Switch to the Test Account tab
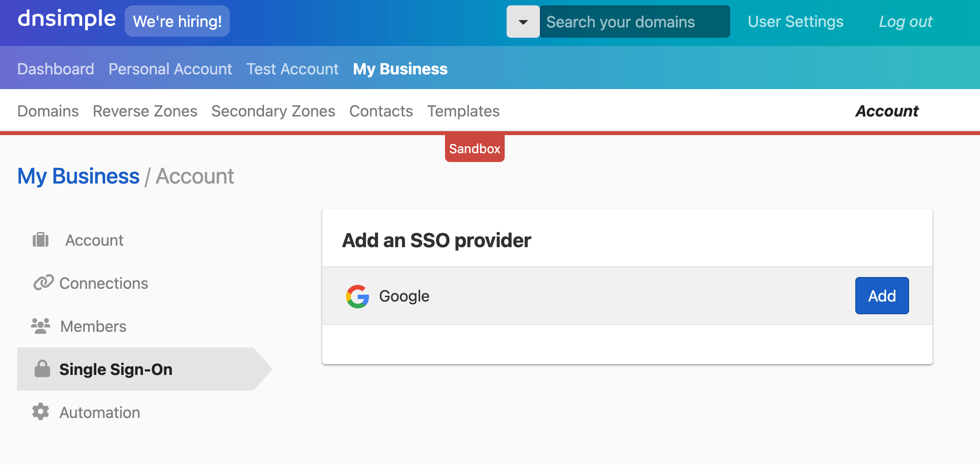The height and width of the screenshot is (465, 980). click(292, 69)
